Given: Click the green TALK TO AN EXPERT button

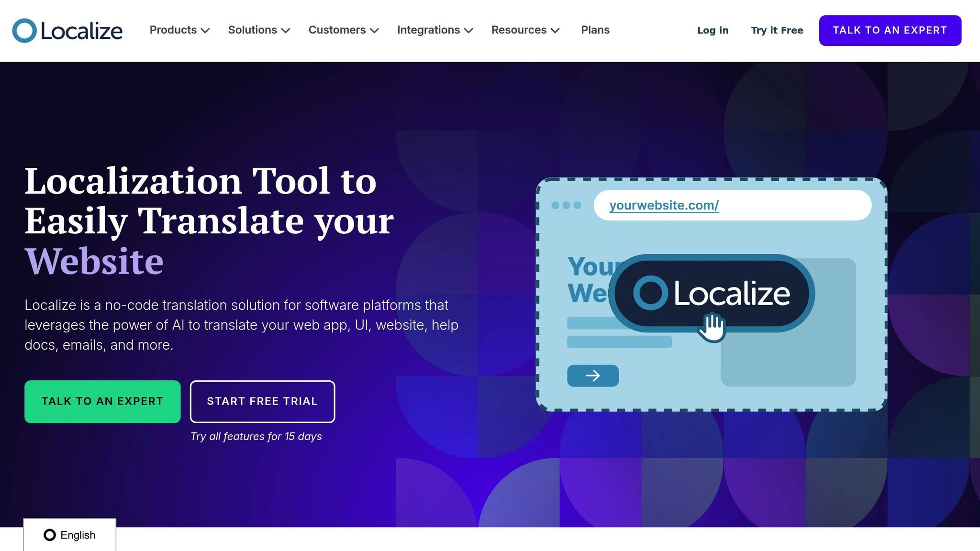Looking at the screenshot, I should (x=102, y=401).
